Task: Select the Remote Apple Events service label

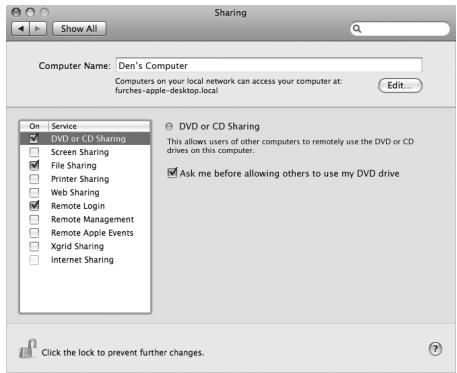Action: (x=92, y=233)
